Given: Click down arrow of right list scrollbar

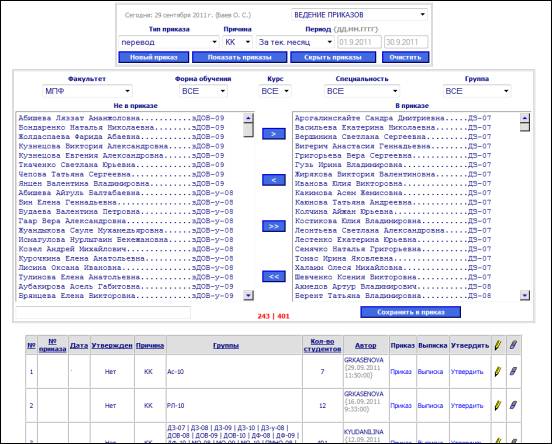Looking at the screenshot, I should pyautogui.click(x=525, y=295).
